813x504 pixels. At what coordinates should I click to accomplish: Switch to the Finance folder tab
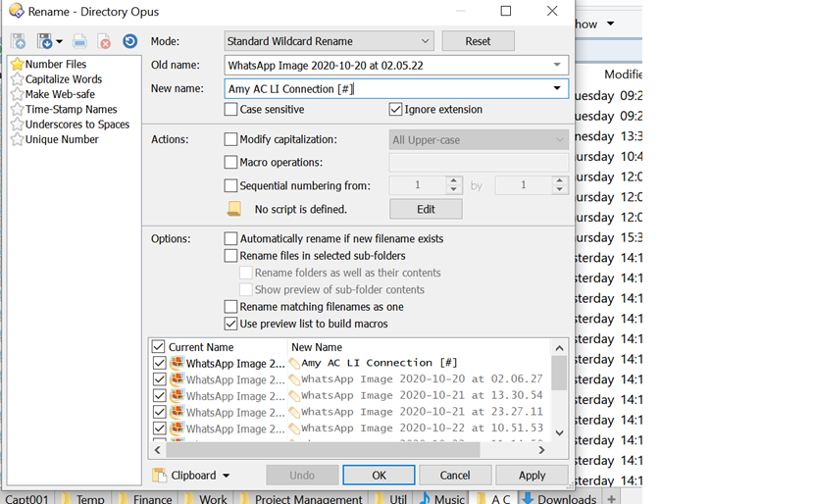(146, 499)
